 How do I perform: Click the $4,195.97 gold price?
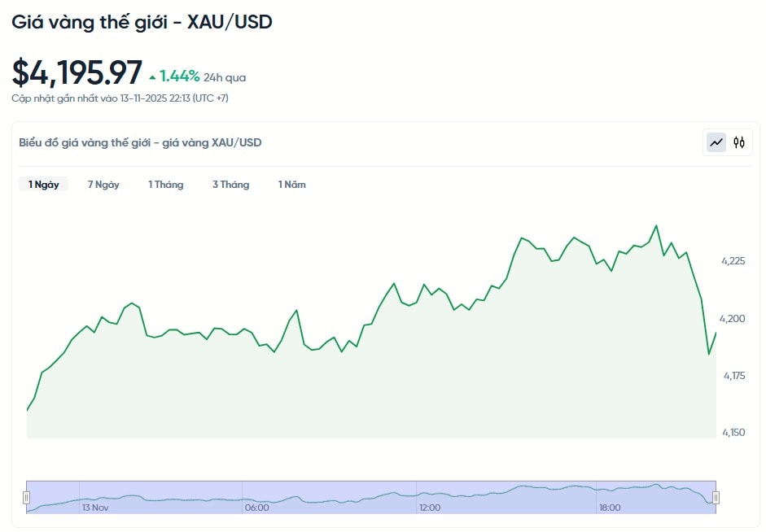click(77, 73)
